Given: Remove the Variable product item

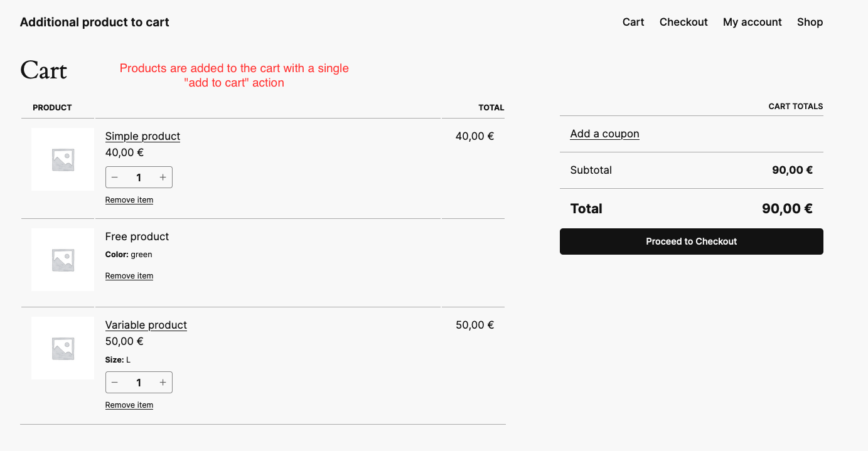Looking at the screenshot, I should coord(129,405).
